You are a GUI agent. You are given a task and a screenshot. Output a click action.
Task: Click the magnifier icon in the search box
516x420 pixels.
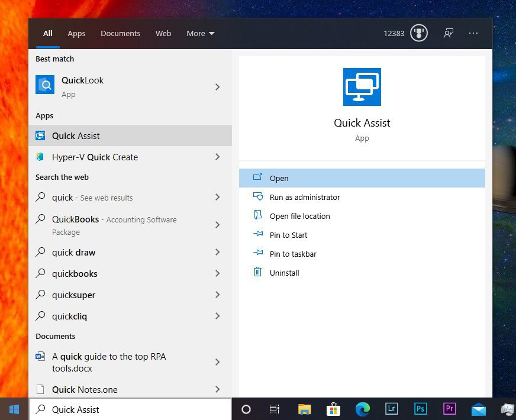tap(40, 409)
